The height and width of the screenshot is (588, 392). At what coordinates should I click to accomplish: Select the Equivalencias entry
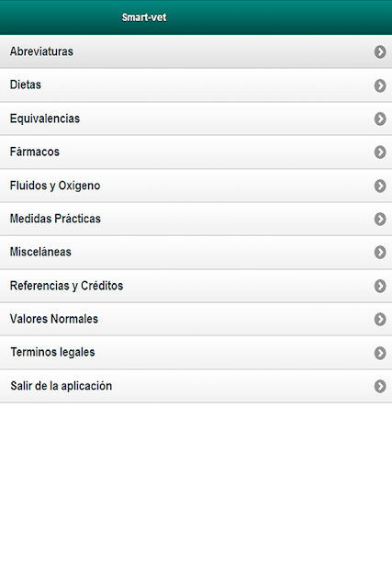point(196,119)
